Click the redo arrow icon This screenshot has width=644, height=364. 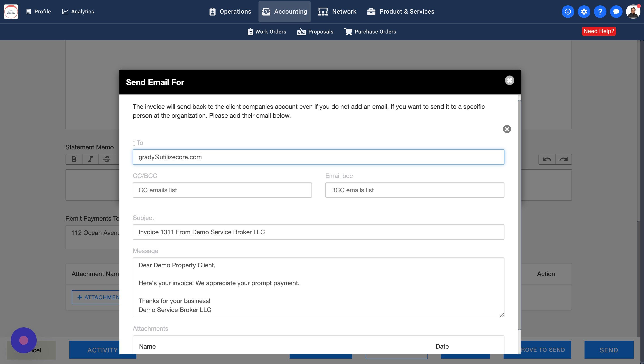[563, 159]
